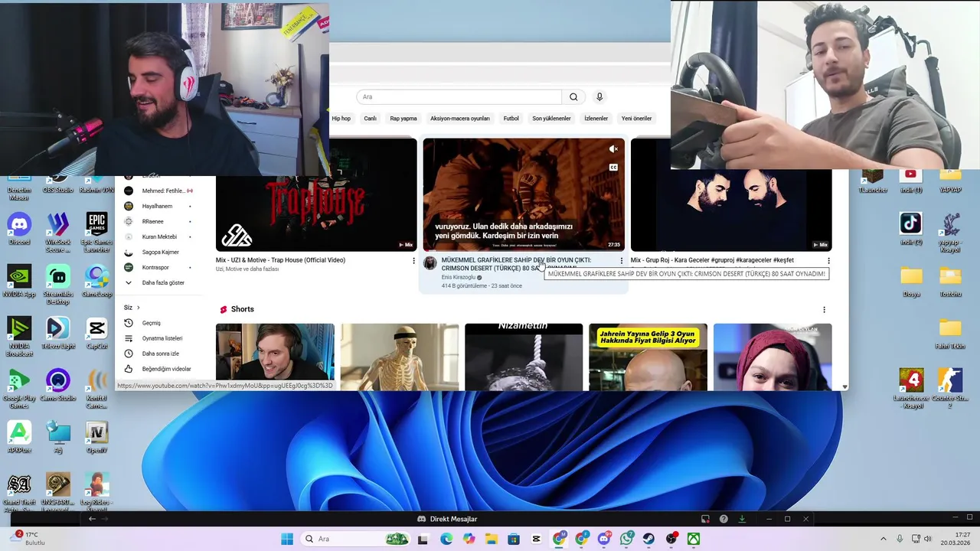This screenshot has height=551, width=980.
Task: Open OpenIV desktop shortcut
Action: coord(96,437)
